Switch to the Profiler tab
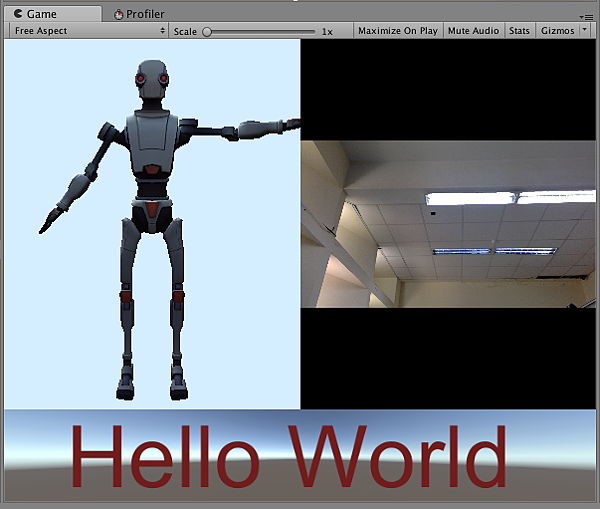 pos(145,14)
